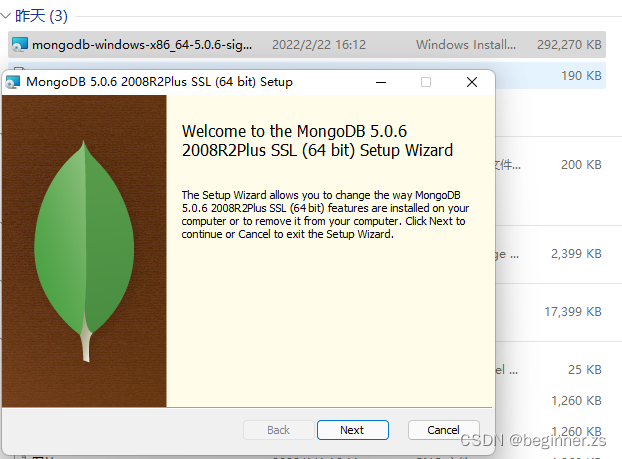Click the Cancel button in setup wizard
Image resolution: width=622 pixels, height=459 pixels.
(443, 430)
